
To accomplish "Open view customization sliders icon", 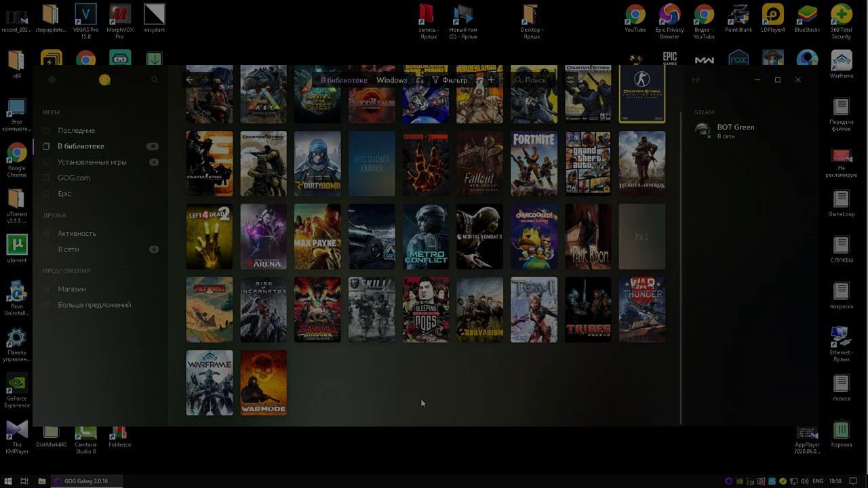I will coord(570,80).
